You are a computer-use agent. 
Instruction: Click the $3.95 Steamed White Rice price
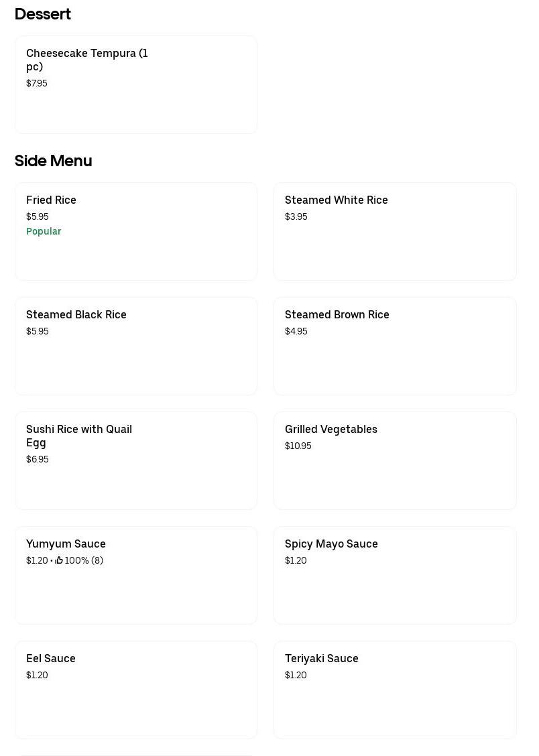(x=296, y=216)
